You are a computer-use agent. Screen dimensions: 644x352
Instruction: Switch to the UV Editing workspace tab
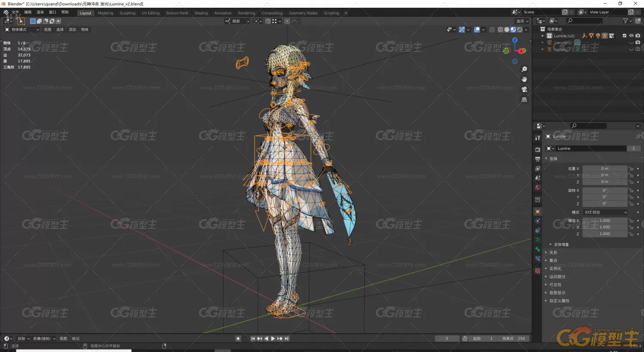pyautogui.click(x=151, y=13)
